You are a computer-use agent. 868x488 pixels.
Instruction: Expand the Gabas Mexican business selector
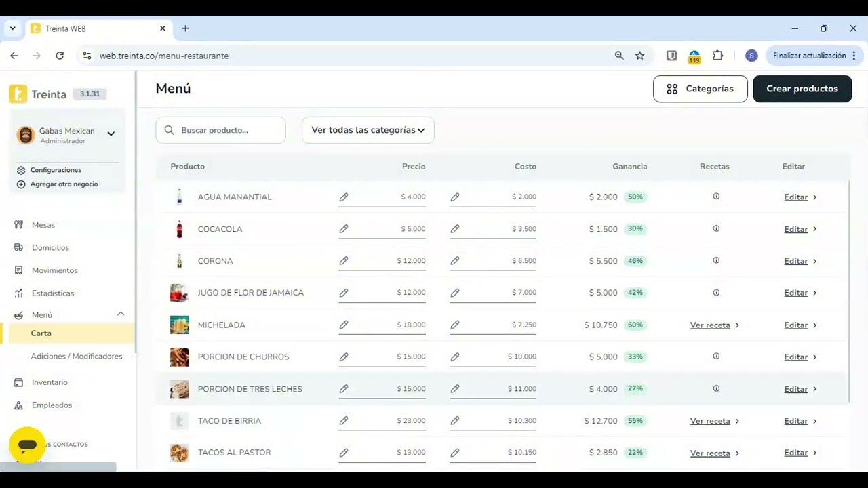pos(111,134)
